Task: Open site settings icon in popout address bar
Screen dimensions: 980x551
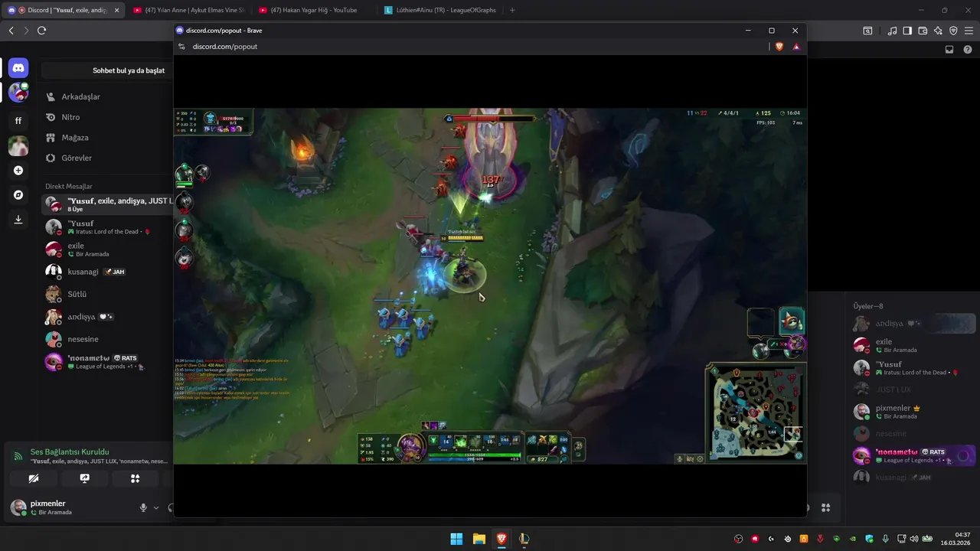Action: [181, 47]
